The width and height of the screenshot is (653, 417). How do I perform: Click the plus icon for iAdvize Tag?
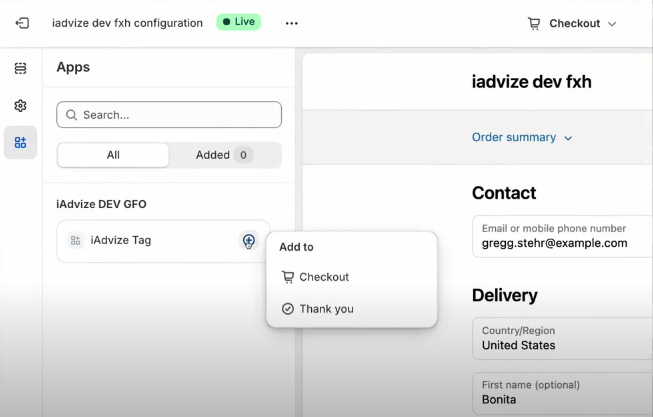pos(249,240)
